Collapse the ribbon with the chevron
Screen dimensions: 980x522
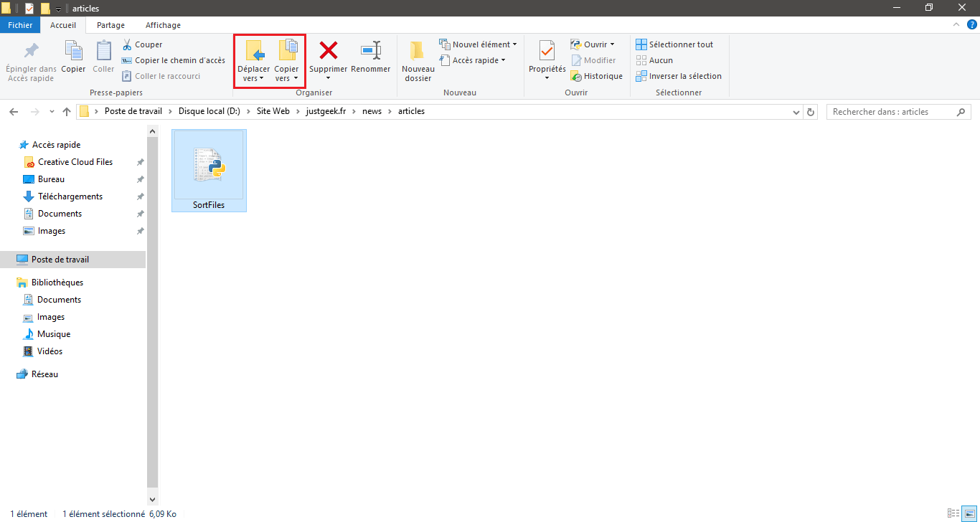956,24
